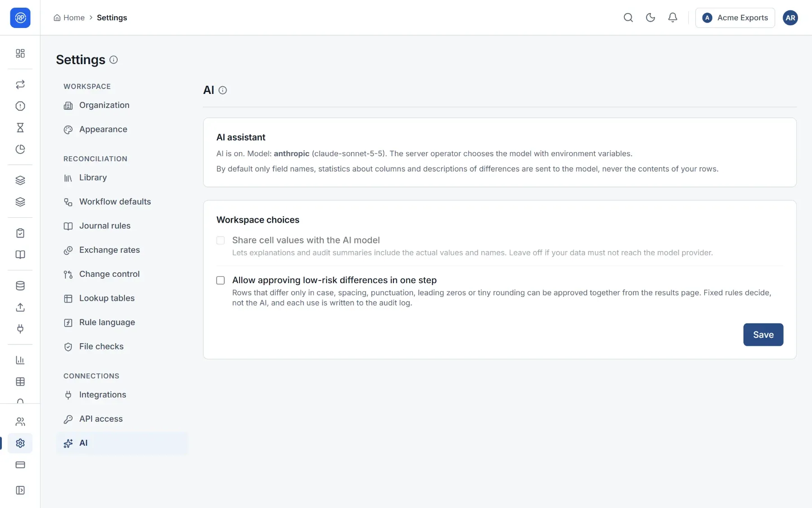
Task: Toggle the sidebar collapse icon at the rail bottom
Action: [x=20, y=490]
